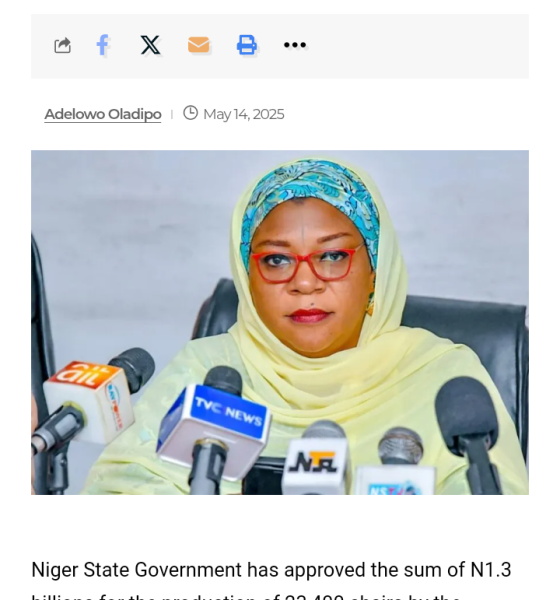Click the NTA microphone flag in photo
Image resolution: width=560 pixels, height=600 pixels.
click(x=315, y=464)
